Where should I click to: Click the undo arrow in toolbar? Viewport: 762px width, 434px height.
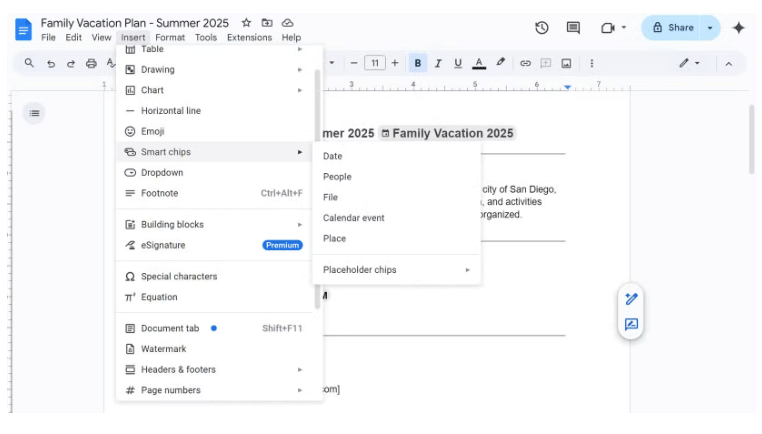pyautogui.click(x=50, y=63)
